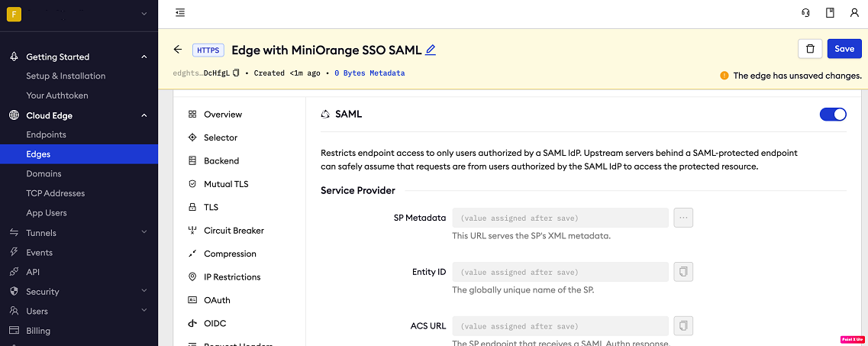Click the Users people icon
The width and height of the screenshot is (868, 346).
(15, 311)
